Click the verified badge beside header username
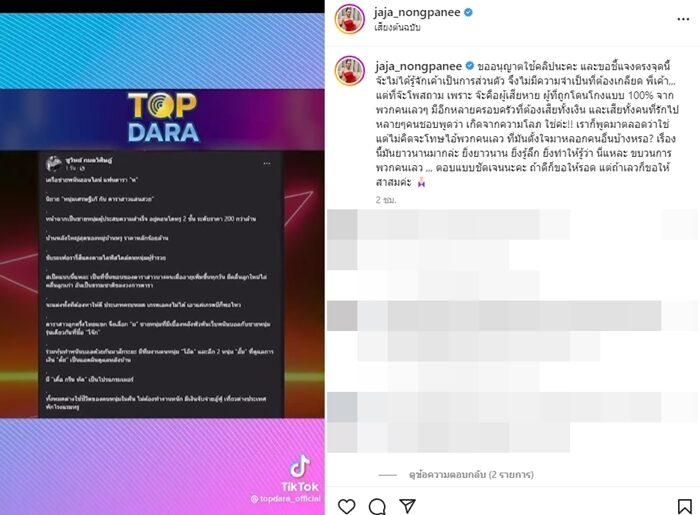This screenshot has width=700, height=515. coord(468,12)
